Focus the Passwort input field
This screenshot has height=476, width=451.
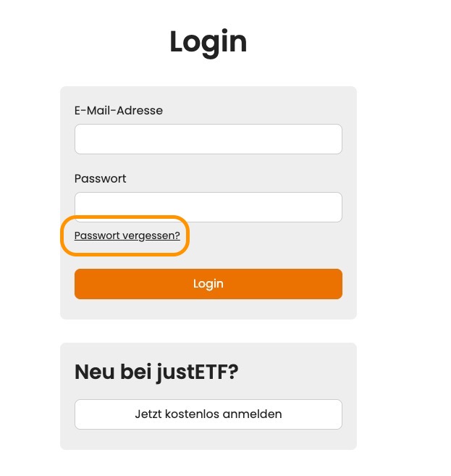coord(208,207)
